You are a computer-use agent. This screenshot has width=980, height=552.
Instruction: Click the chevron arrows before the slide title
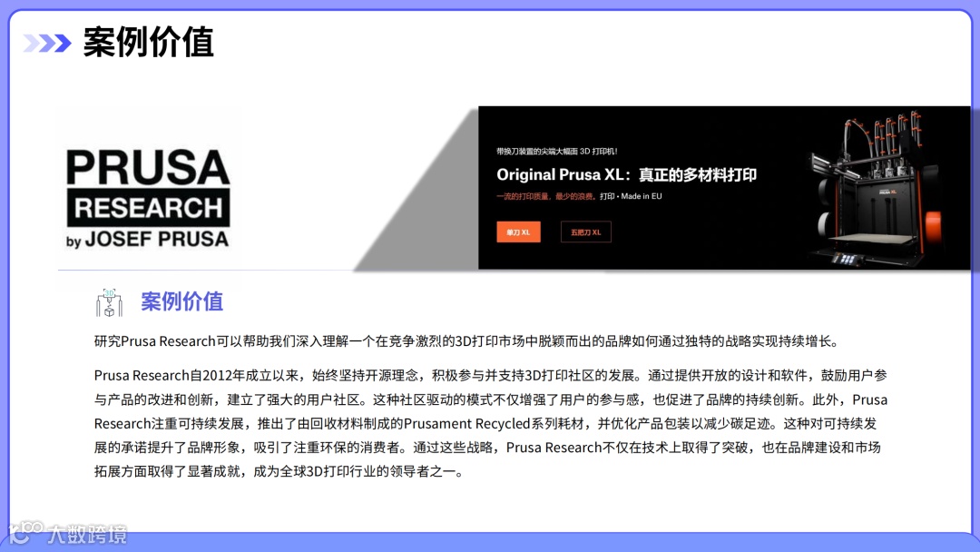pyautogui.click(x=47, y=44)
